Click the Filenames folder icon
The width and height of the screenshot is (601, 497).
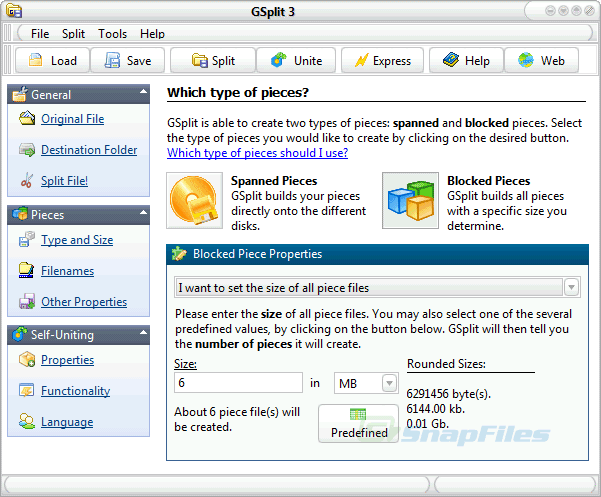pyautogui.click(x=26, y=270)
